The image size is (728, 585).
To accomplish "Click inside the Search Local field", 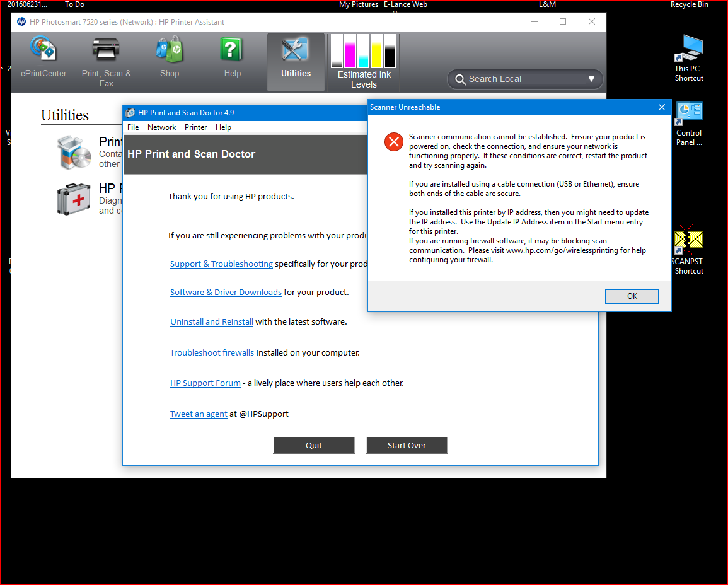I will 517,79.
